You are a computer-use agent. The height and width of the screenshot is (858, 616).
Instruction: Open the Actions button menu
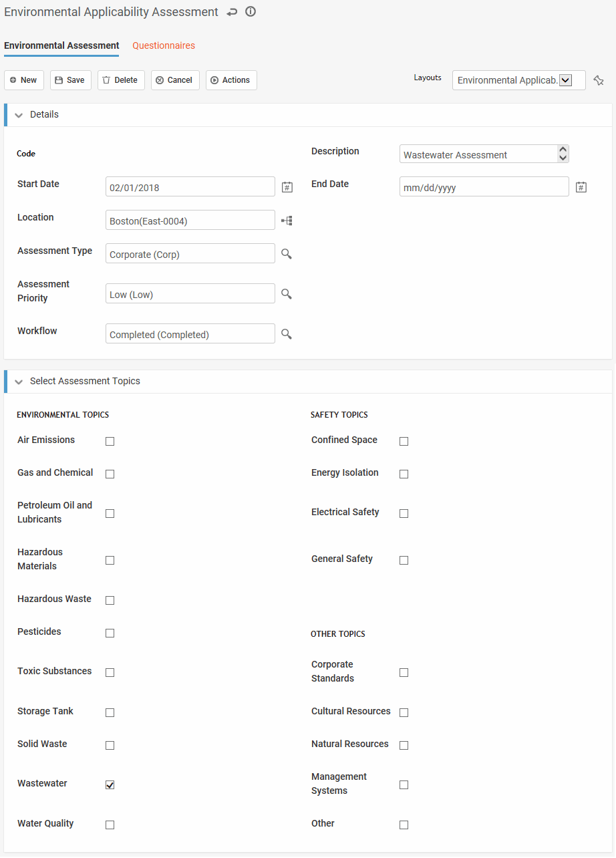(x=231, y=80)
